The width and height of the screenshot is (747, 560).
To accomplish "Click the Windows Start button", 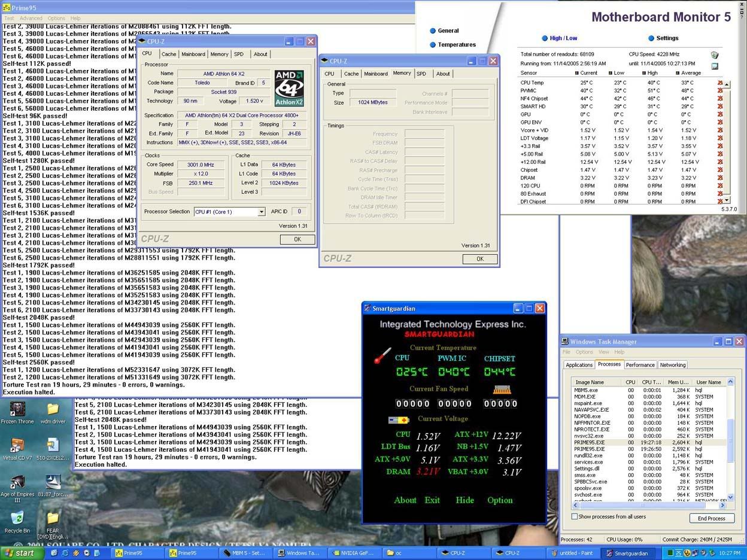I will tap(20, 553).
